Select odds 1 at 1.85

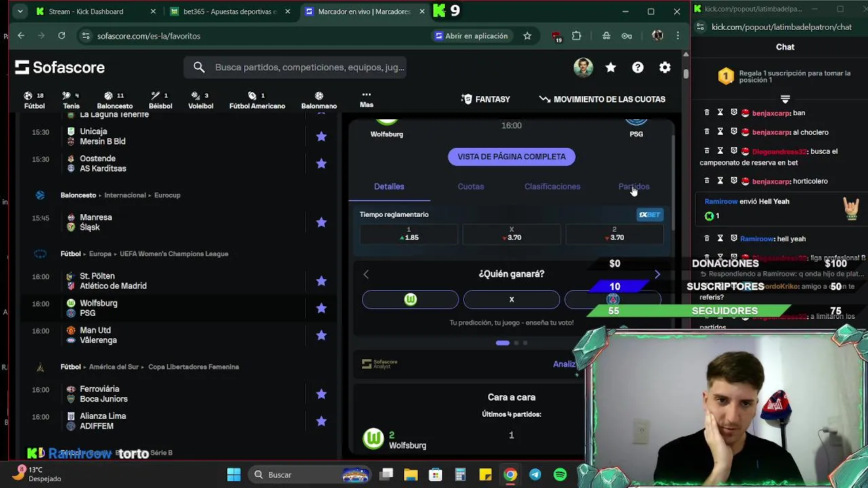(x=409, y=234)
